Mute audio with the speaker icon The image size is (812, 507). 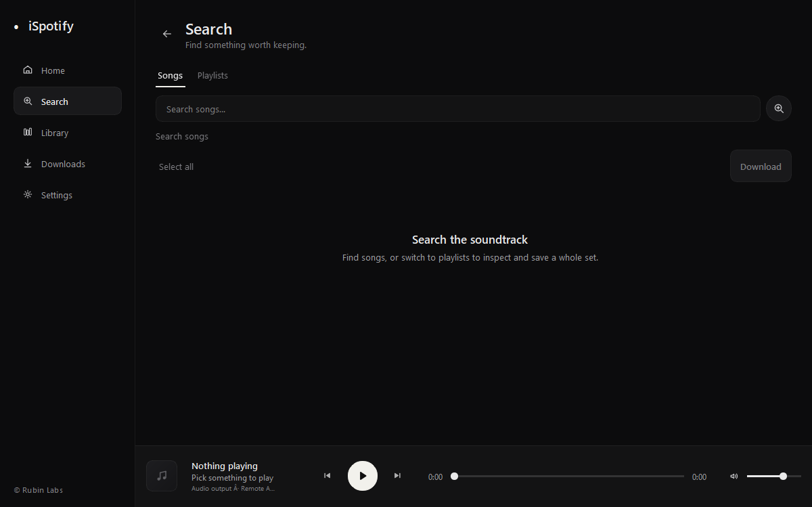coord(734,477)
